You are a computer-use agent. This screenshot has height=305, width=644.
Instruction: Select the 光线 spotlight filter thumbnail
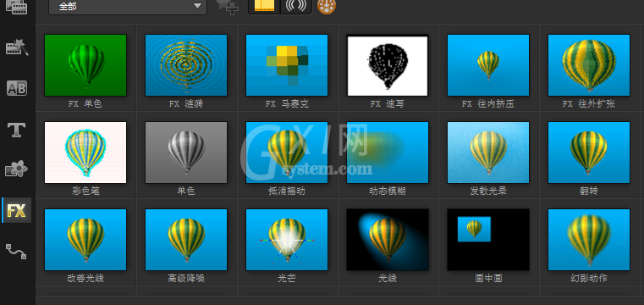point(388,240)
